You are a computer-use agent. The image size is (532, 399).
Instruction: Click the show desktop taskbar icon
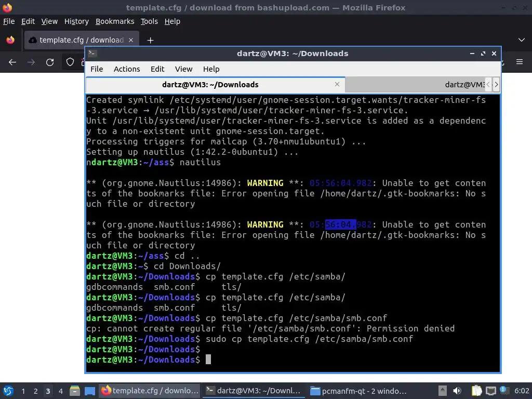tap(89, 391)
